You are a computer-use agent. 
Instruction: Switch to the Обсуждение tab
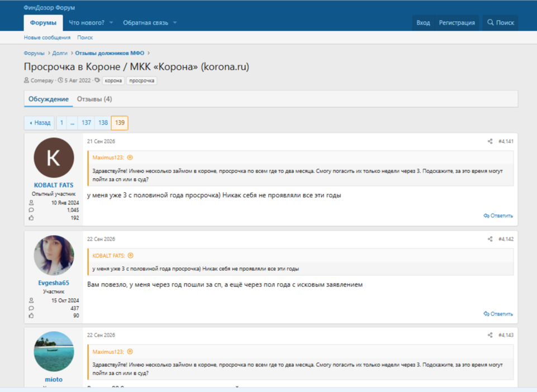coord(48,99)
